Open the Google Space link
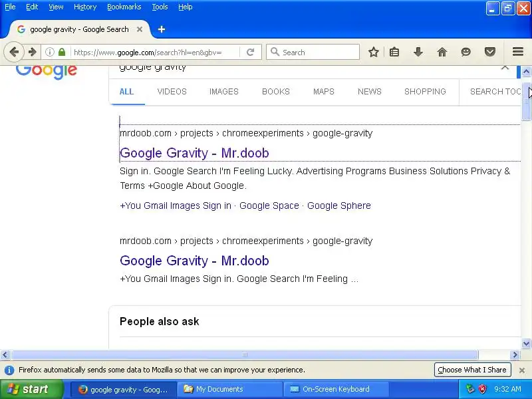This screenshot has width=532, height=399. [x=269, y=205]
